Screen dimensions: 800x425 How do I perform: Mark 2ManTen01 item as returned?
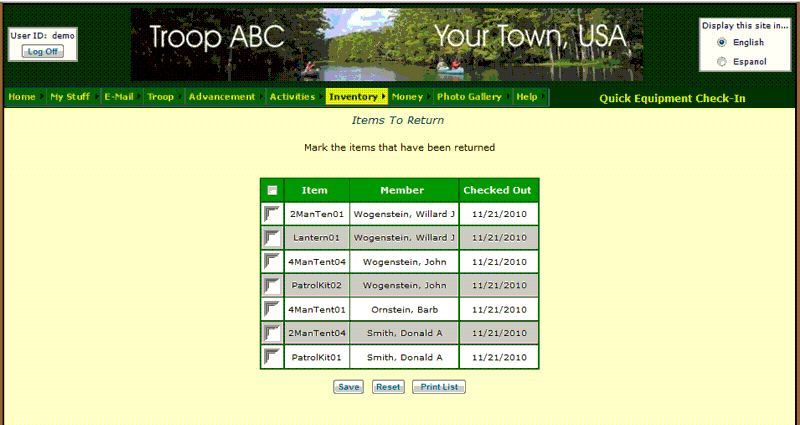pyautogui.click(x=272, y=214)
